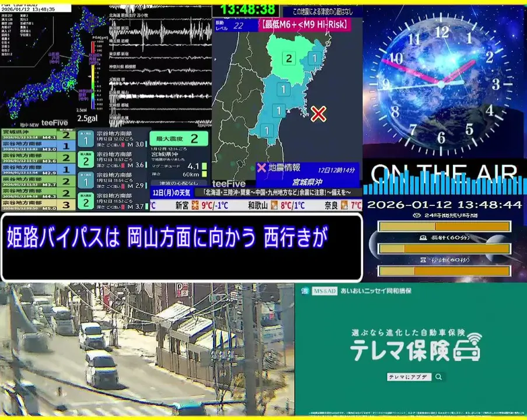This screenshot has height=420, width=527.
Task: Click the intensity 1 badge in the 12:02ごろ card
Action: click(86, 139)
